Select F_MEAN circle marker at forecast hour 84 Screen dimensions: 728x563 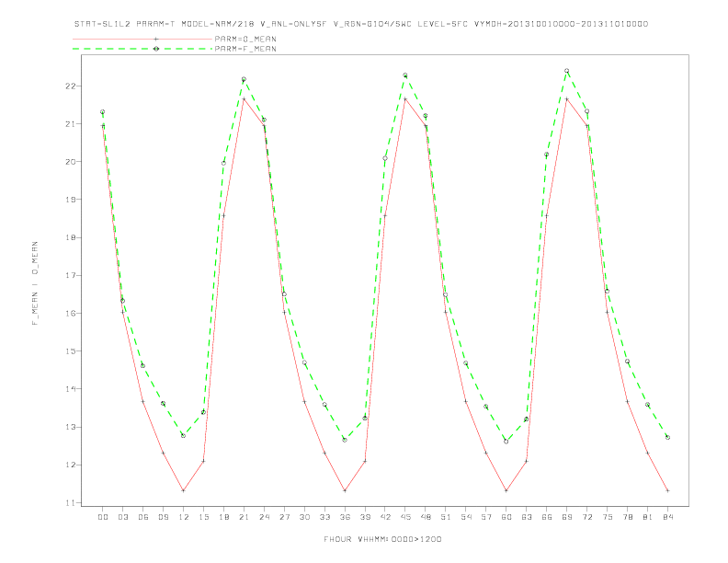667,437
